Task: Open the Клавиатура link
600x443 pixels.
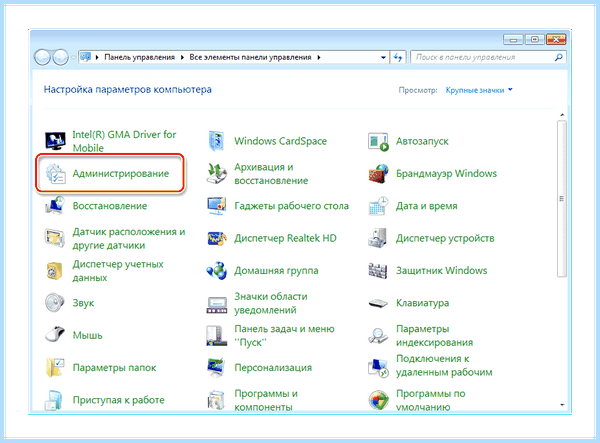Action: coord(422,303)
